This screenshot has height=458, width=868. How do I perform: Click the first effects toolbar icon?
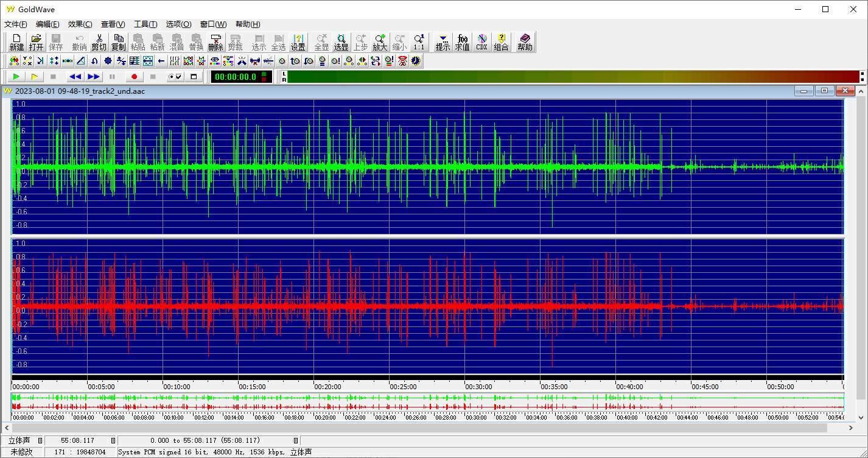coord(14,61)
